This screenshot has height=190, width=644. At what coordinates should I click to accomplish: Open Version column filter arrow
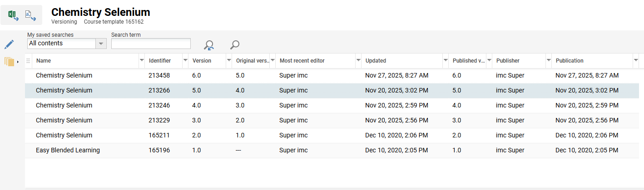(x=228, y=61)
